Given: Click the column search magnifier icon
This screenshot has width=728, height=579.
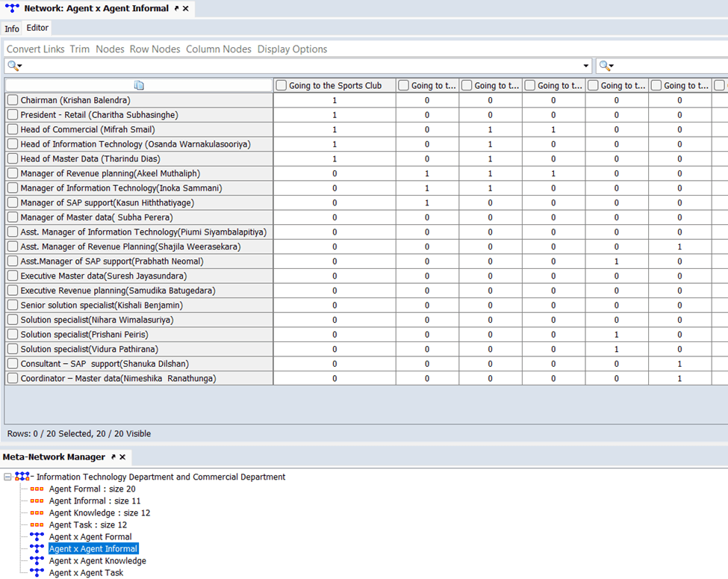Looking at the screenshot, I should 604,66.
